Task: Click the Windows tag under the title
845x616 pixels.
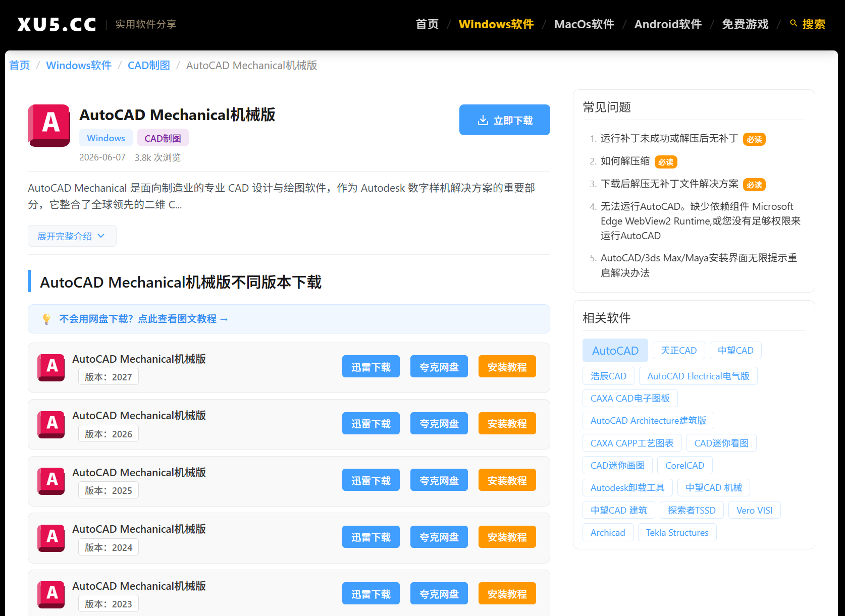Action: (x=106, y=138)
